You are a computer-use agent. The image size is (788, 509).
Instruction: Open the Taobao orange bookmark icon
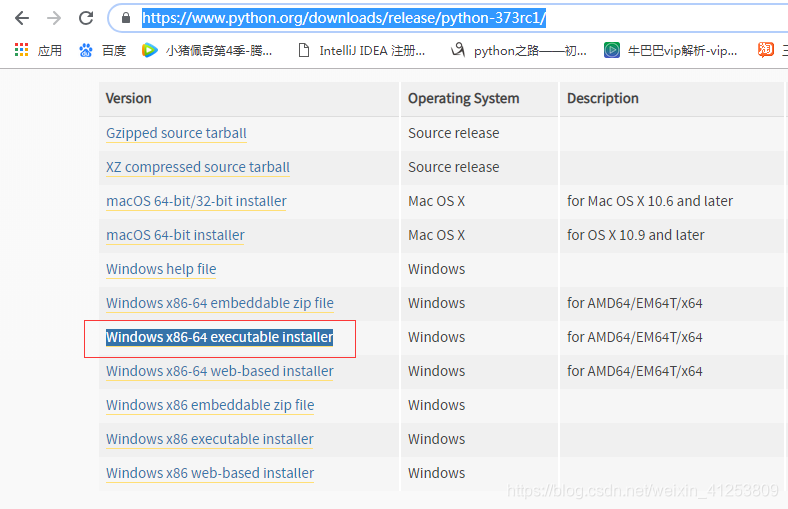pyautogui.click(x=765, y=50)
